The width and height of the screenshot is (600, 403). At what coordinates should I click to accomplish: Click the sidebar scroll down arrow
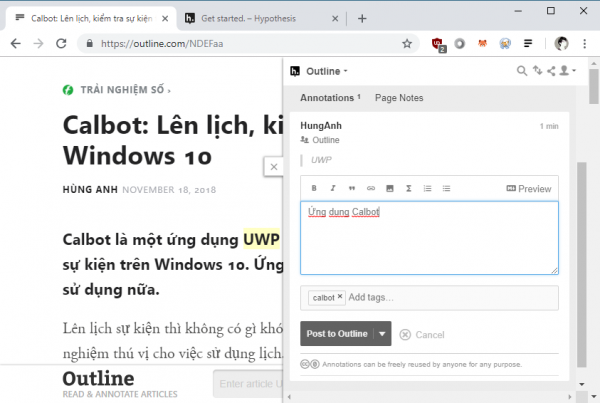point(582,384)
